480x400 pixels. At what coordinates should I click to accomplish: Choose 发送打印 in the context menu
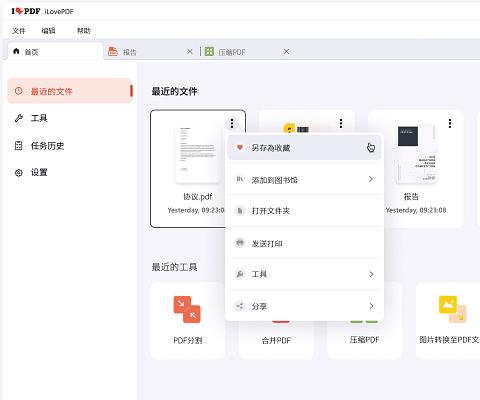pos(304,243)
